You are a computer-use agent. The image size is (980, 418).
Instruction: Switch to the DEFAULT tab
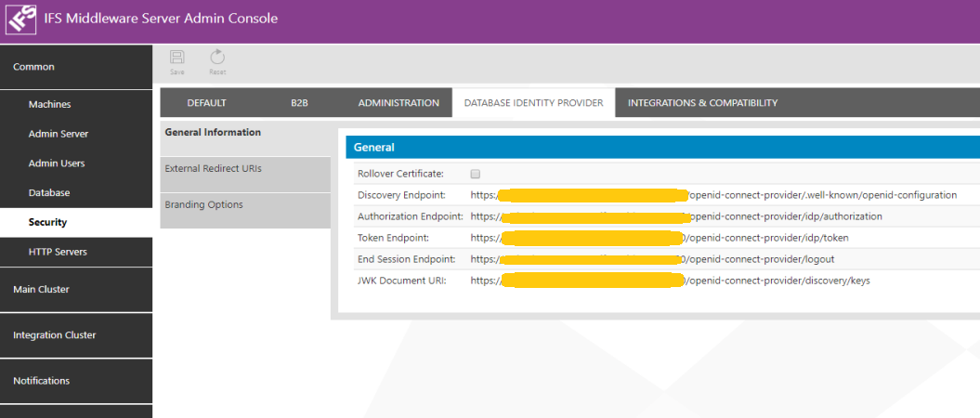click(x=206, y=103)
